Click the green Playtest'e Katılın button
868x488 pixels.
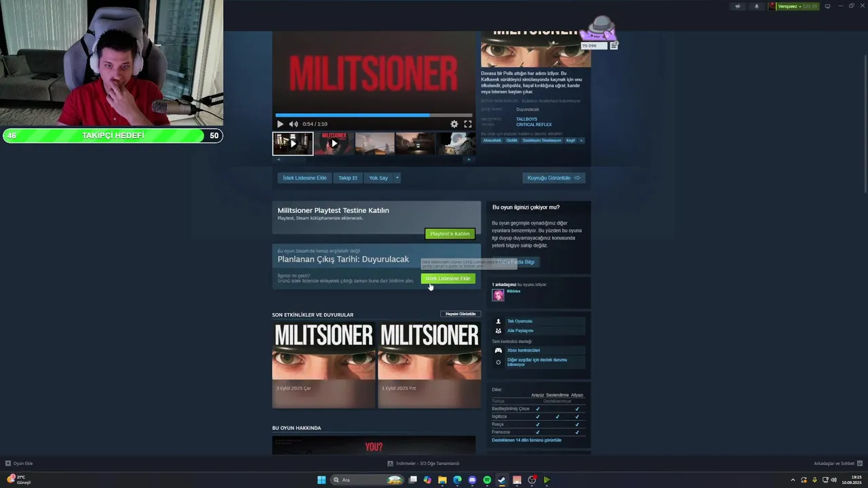tap(450, 234)
